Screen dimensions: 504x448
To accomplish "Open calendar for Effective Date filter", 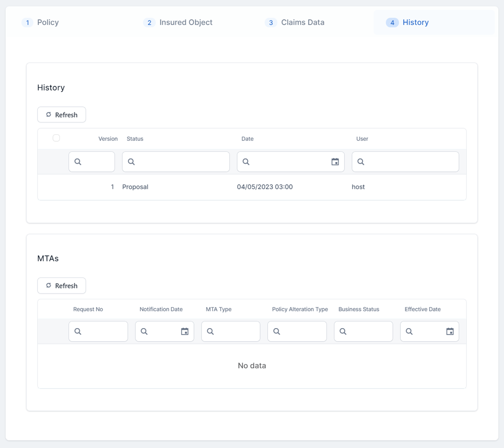I will tap(449, 332).
